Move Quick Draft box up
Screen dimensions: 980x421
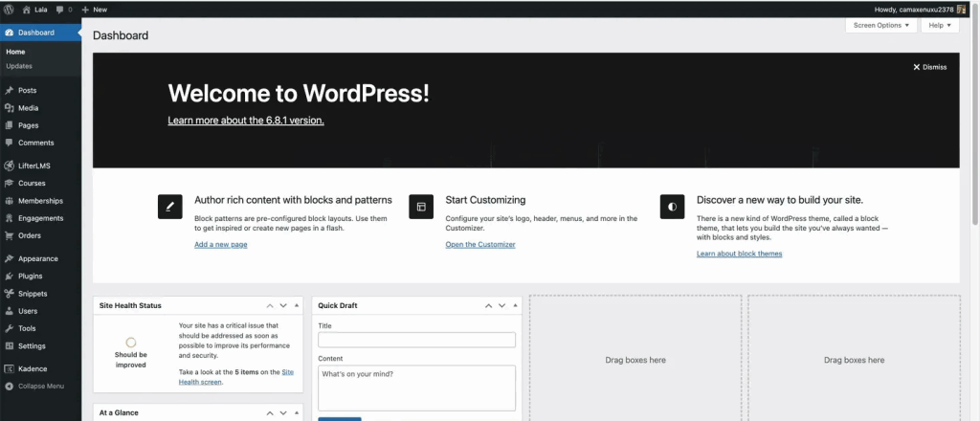coord(489,306)
